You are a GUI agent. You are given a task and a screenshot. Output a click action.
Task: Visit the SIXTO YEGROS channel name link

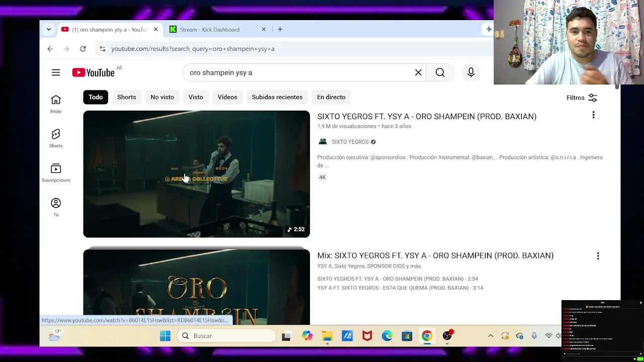pos(350,142)
